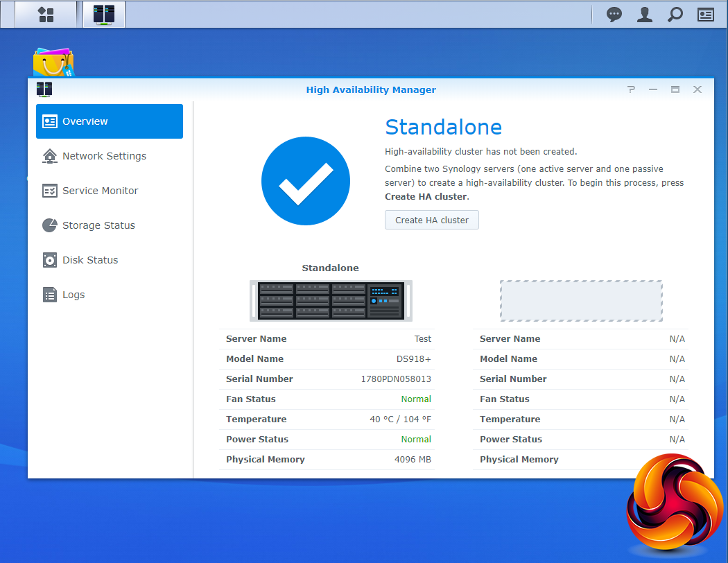Open the notifications chat bubble icon
The height and width of the screenshot is (563, 728).
pyautogui.click(x=614, y=15)
